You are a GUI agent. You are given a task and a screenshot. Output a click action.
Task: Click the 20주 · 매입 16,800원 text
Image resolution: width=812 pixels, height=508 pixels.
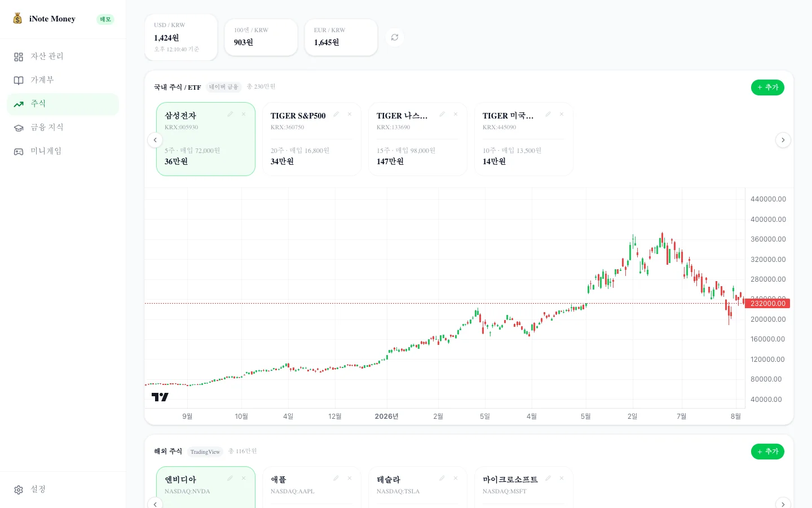(x=300, y=151)
